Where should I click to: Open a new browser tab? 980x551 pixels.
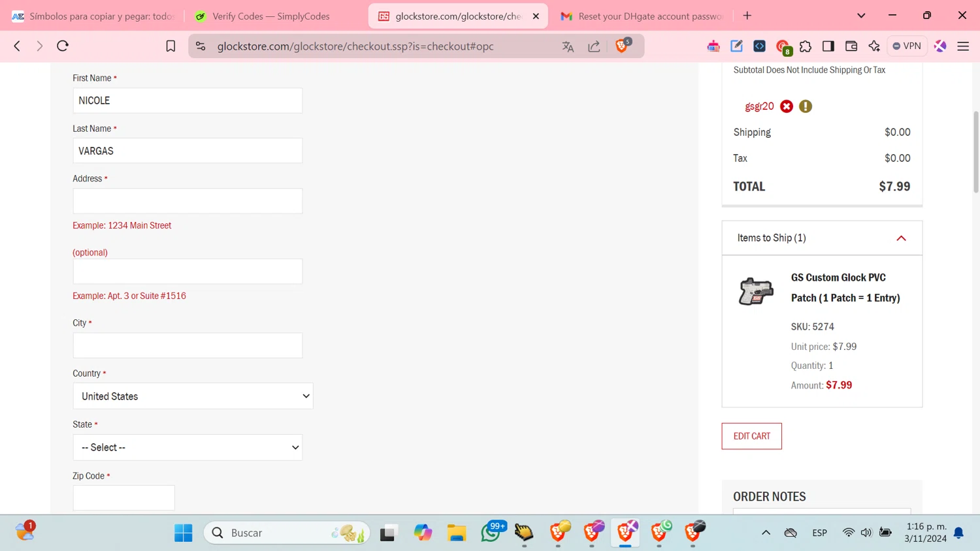(747, 16)
